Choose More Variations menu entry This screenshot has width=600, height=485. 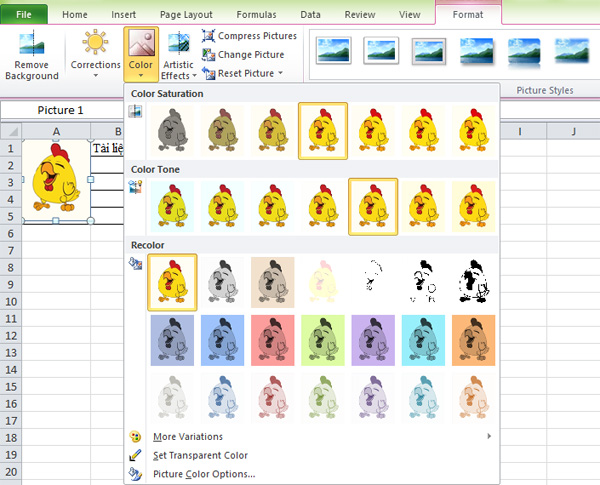[312, 436]
